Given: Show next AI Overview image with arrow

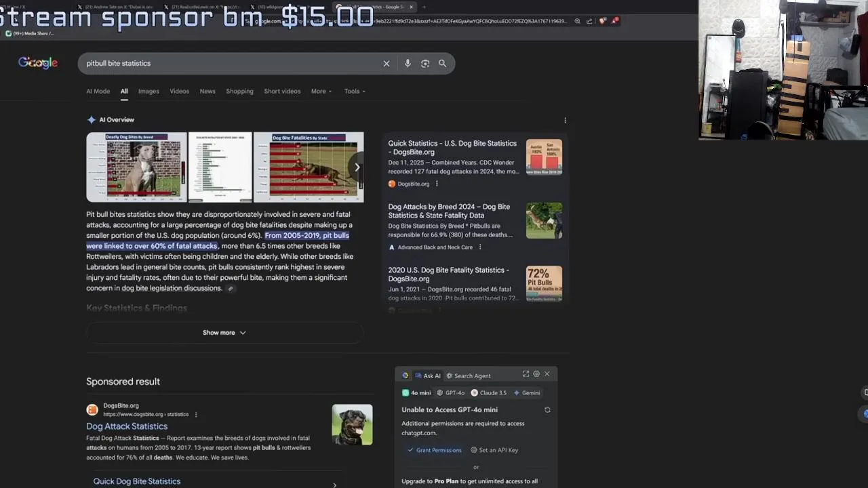Looking at the screenshot, I should (357, 167).
